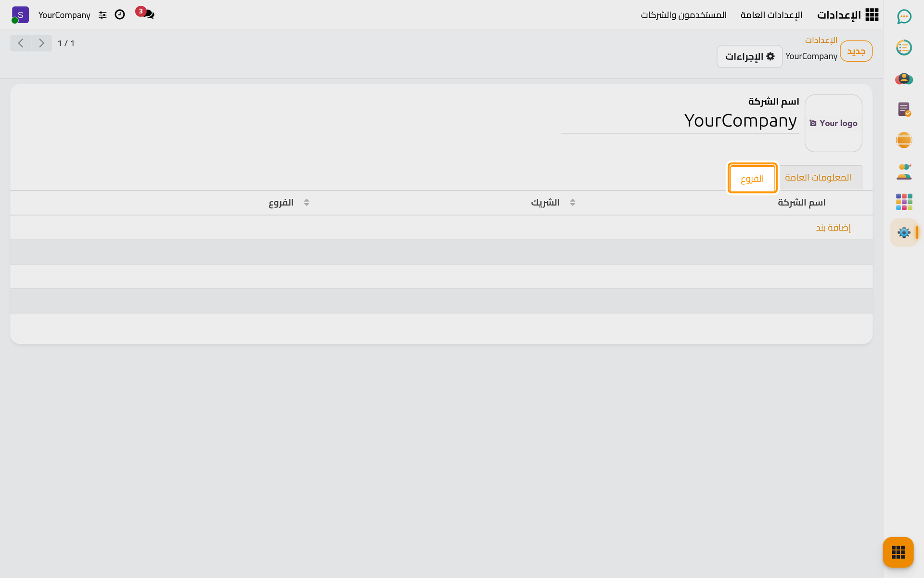This screenshot has width=924, height=578.
Task: Open the debug sliders icon
Action: (x=103, y=15)
